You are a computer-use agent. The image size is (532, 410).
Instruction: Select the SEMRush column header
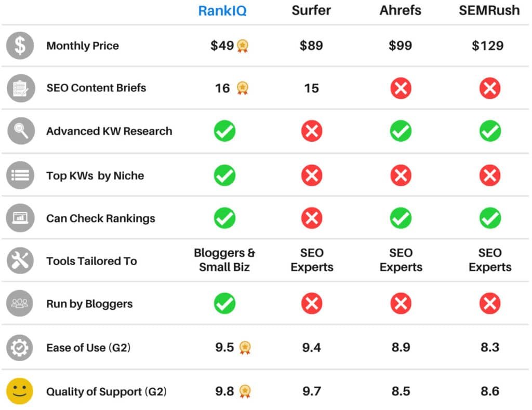(489, 11)
